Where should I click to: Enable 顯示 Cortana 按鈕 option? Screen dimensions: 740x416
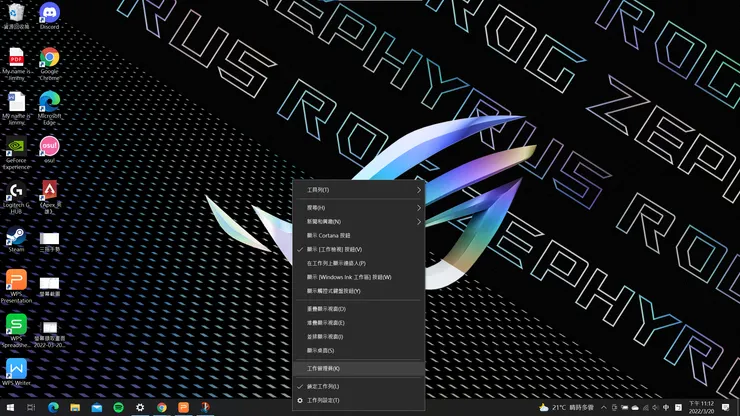[x=359, y=236]
